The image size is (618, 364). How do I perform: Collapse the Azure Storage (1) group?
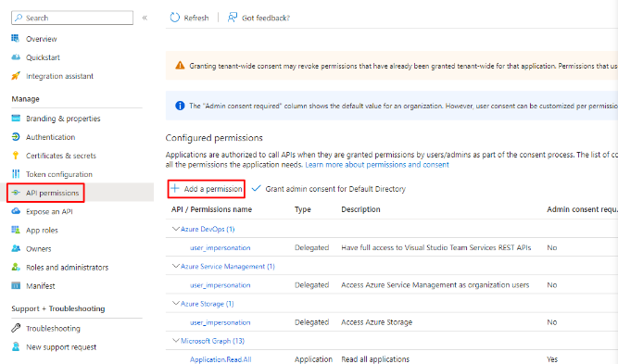[176, 304]
